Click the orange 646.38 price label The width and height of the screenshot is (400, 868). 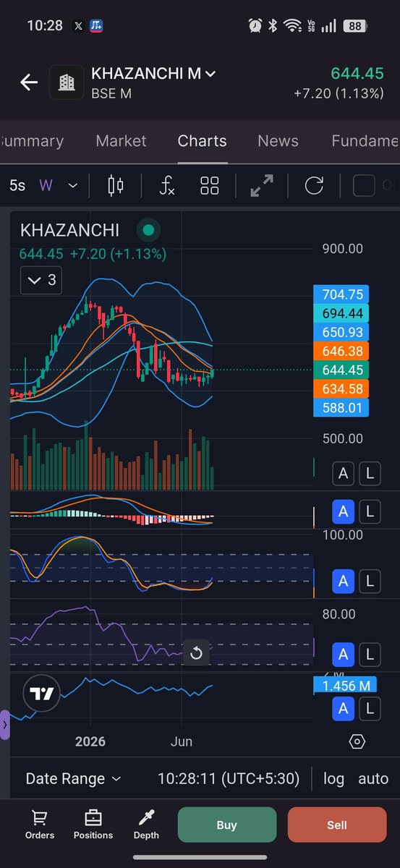coord(341,351)
